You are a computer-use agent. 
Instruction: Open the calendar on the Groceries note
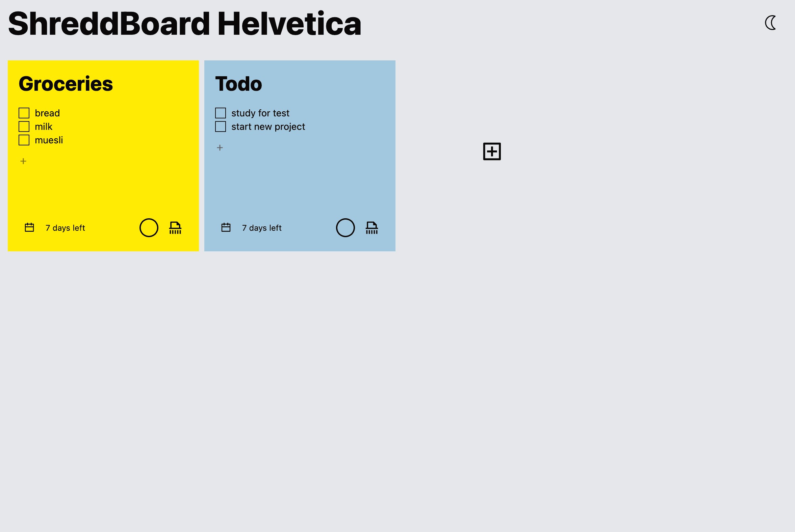point(29,227)
